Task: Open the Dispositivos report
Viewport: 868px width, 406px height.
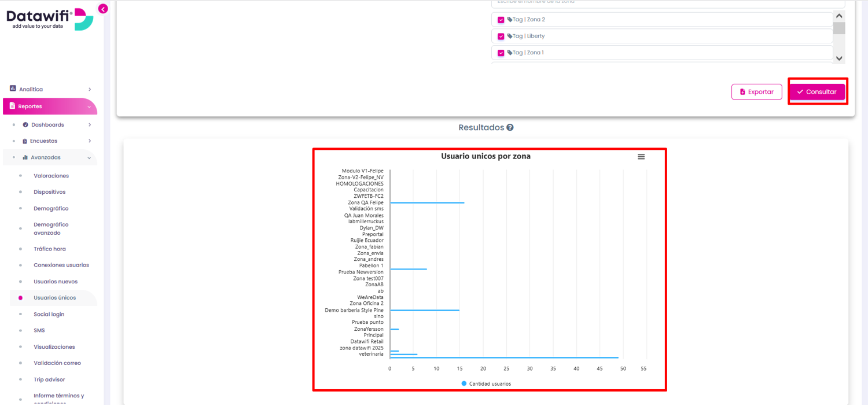Action: [50, 192]
